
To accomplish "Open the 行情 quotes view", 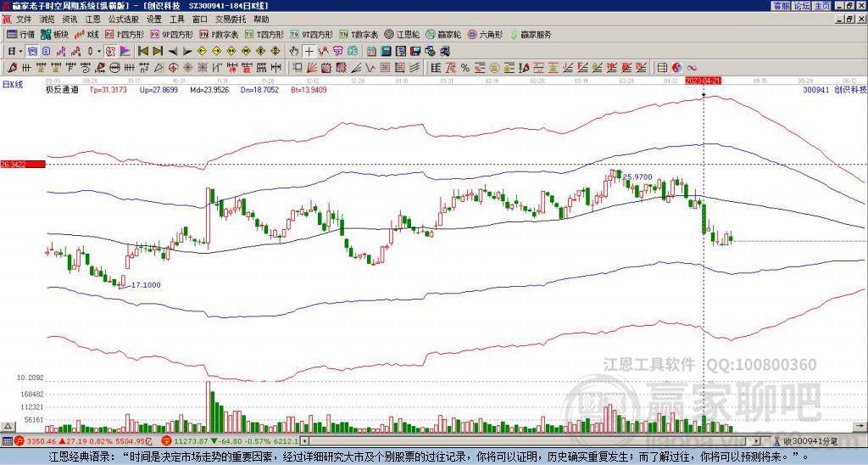I will tap(20, 34).
